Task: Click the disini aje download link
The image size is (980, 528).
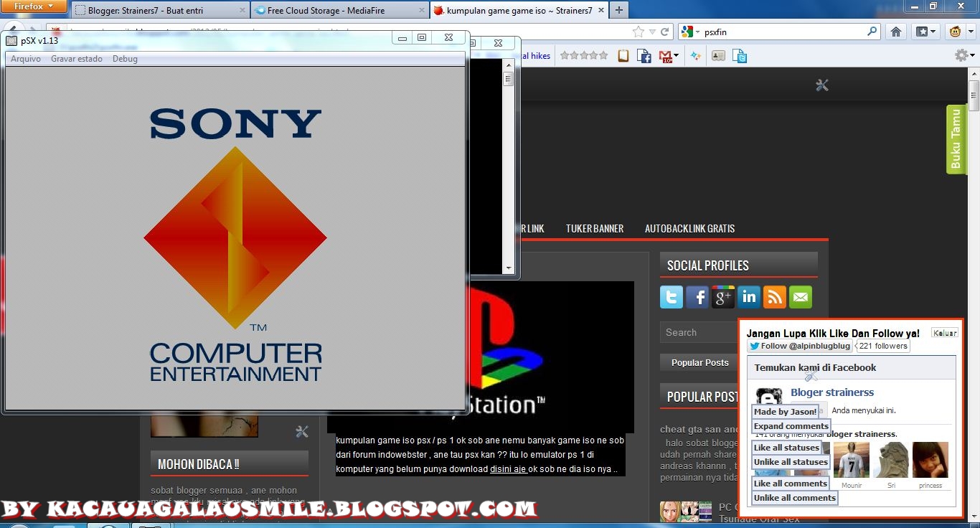Action: (x=507, y=468)
